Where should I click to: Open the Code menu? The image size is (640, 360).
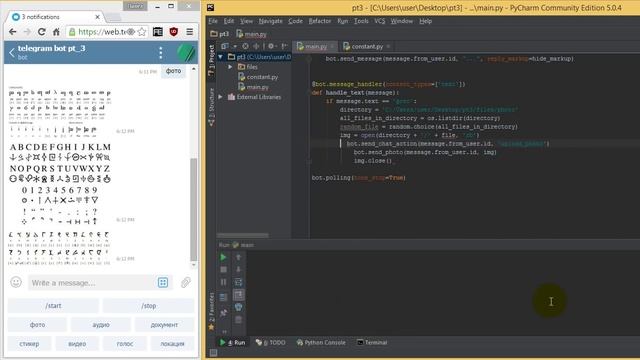click(295, 21)
